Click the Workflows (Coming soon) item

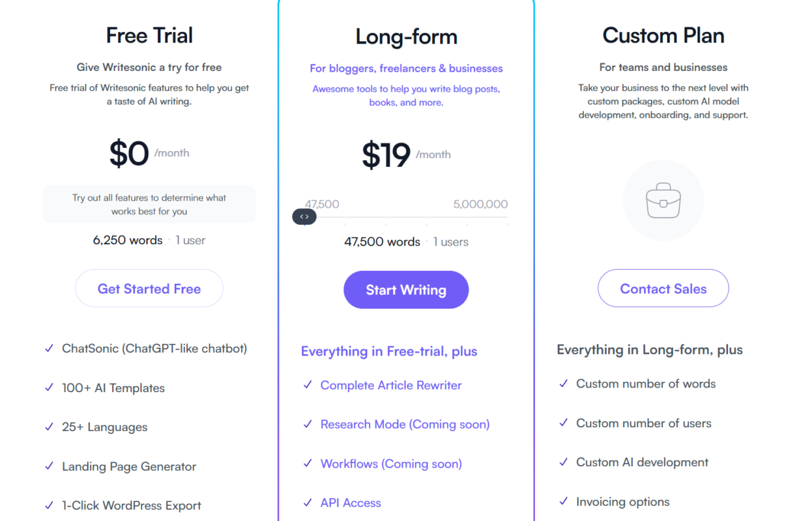click(391, 464)
